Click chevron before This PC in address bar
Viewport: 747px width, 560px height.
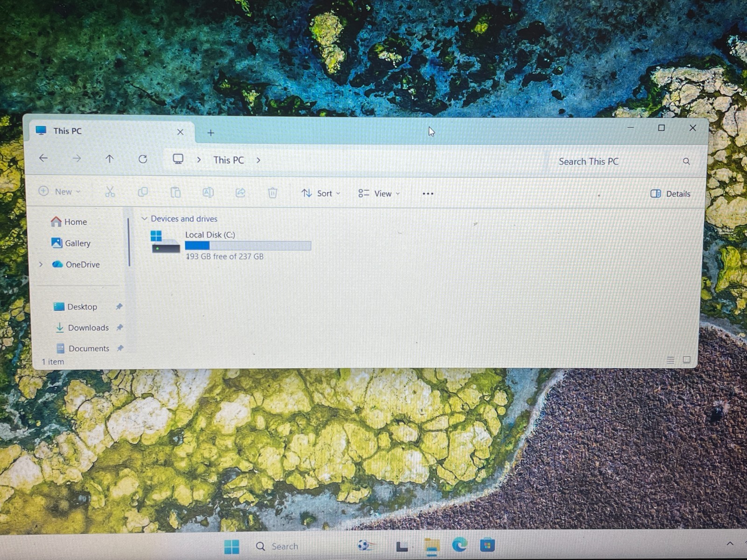pos(199,160)
